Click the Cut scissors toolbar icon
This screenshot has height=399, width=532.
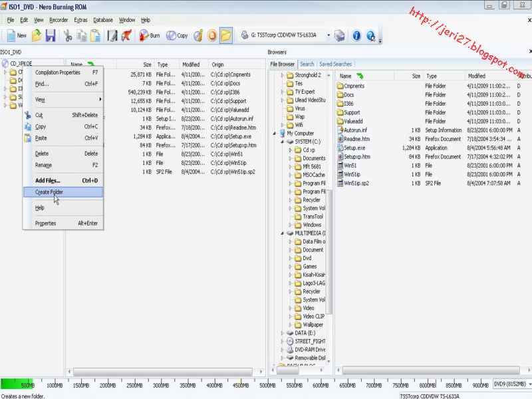point(68,35)
